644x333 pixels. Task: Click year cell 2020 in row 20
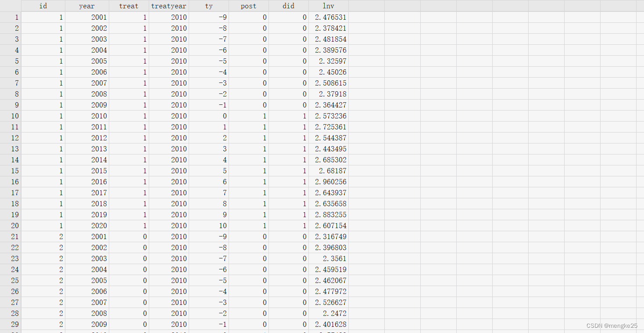point(87,226)
